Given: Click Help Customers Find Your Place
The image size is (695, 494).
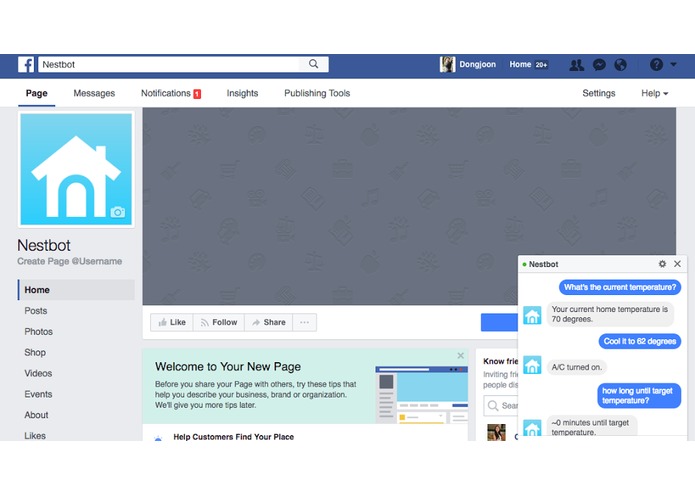Looking at the screenshot, I should tap(234, 437).
